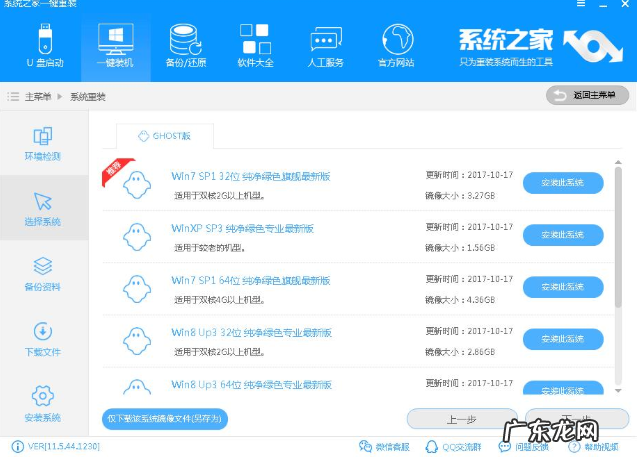The width and height of the screenshot is (637, 460).
Task: Open 问题反馈 feedback icon
Action: click(505, 447)
